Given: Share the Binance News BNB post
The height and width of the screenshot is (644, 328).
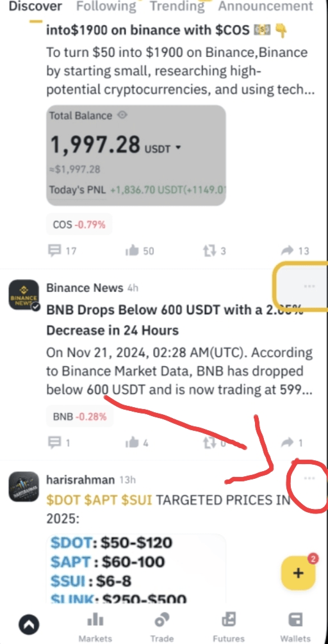Looking at the screenshot, I should click(292, 443).
